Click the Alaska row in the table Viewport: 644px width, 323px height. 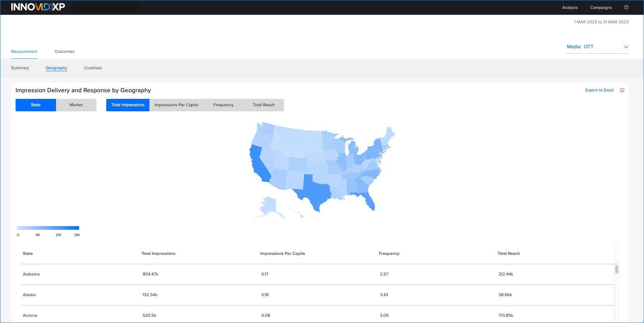point(317,295)
